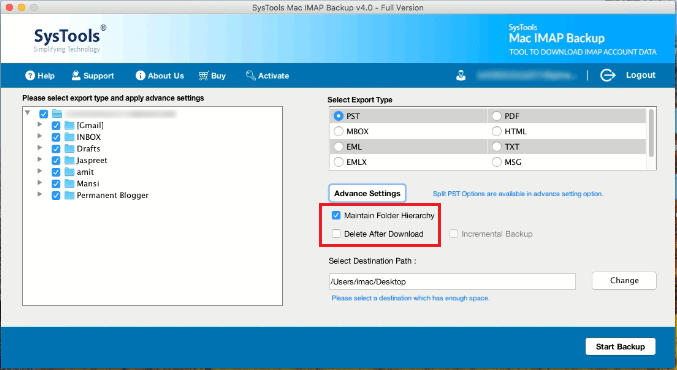Select the PDF export type
The height and width of the screenshot is (370, 677).
tap(497, 116)
